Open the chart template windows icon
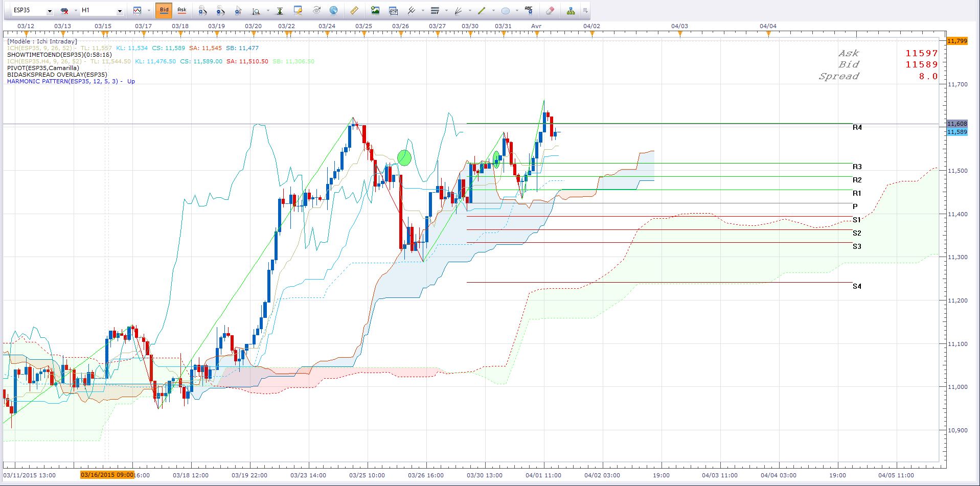The image size is (980, 486). point(393,10)
